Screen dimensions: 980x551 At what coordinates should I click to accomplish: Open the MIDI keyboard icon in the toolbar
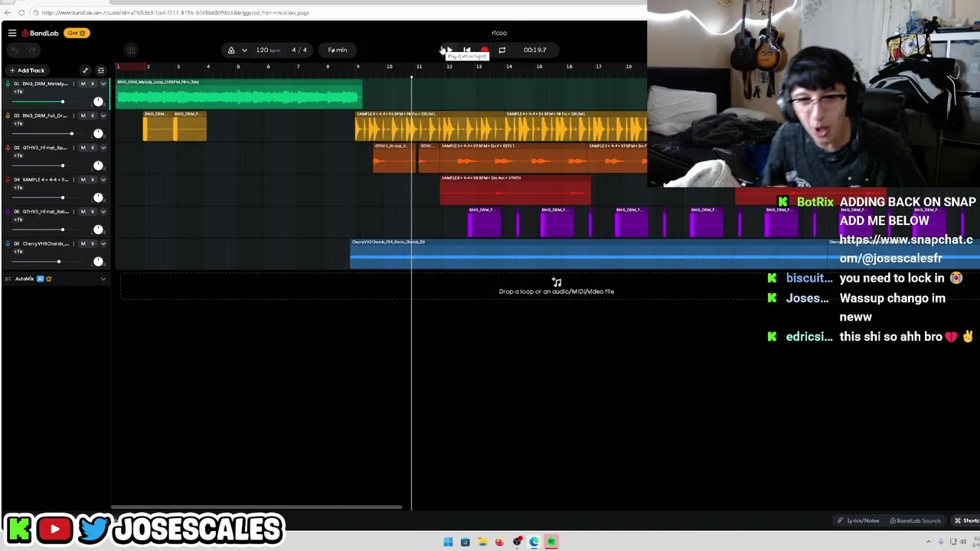click(131, 51)
